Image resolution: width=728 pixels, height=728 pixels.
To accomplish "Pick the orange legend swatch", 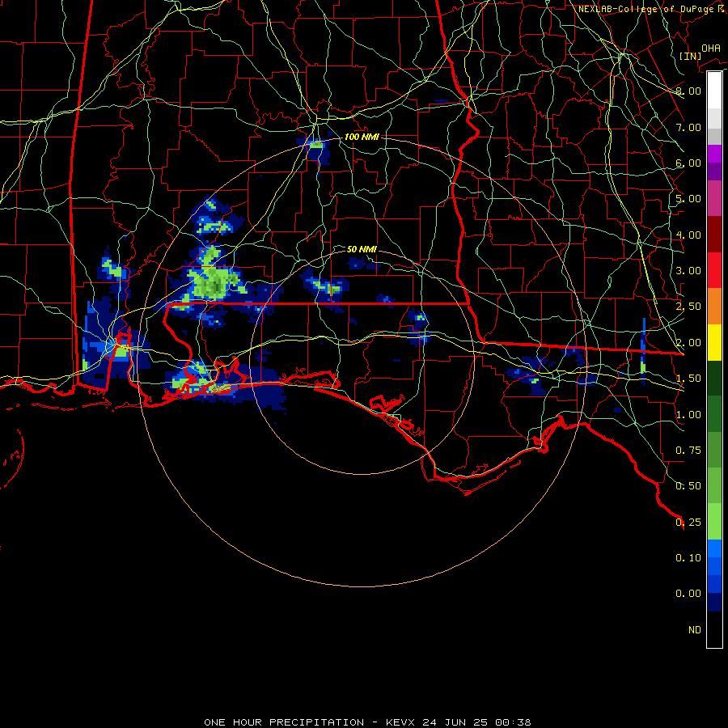I will pyautogui.click(x=714, y=307).
